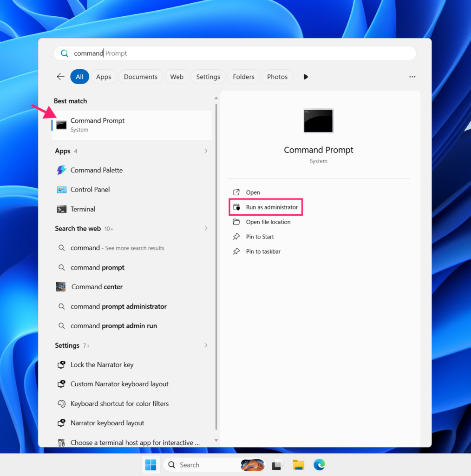Click Custom Narrator keyboard layout icon
Image resolution: width=471 pixels, height=476 pixels.
click(62, 384)
